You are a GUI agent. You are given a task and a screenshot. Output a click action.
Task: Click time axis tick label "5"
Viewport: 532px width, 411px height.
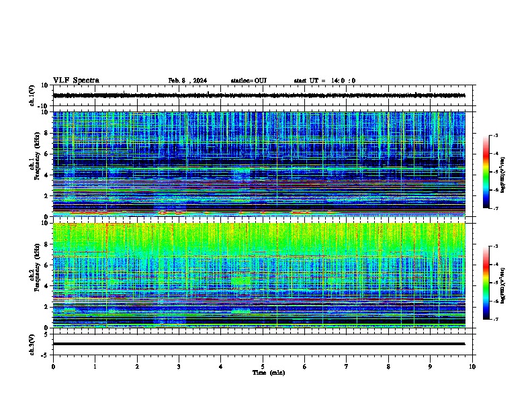[x=263, y=367]
